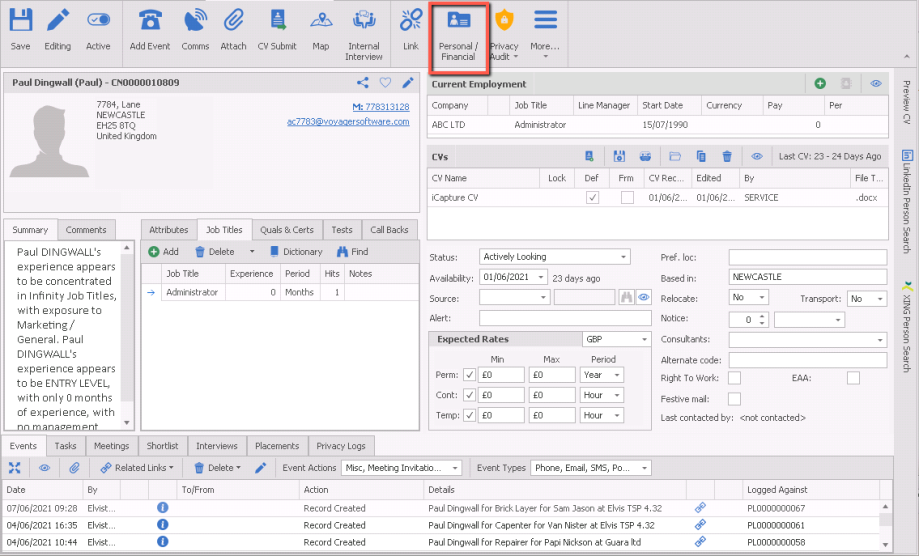
Task: Open Personal / Financial details
Action: (459, 21)
